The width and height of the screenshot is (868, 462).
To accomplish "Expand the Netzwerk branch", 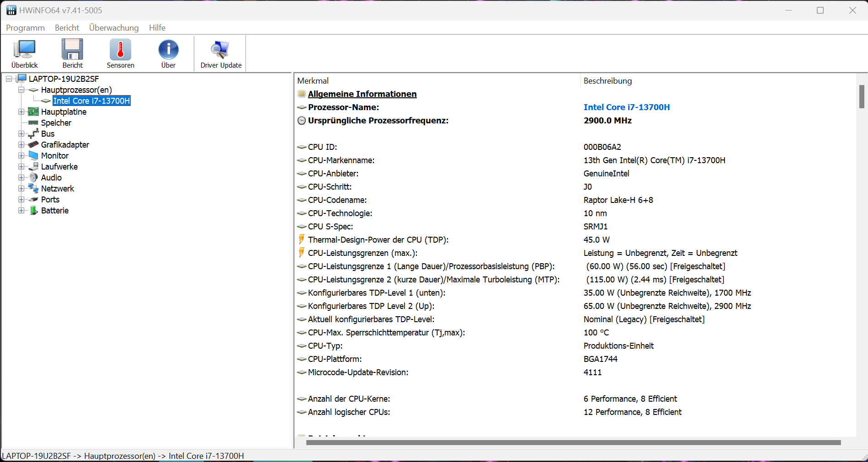I will coord(21,188).
